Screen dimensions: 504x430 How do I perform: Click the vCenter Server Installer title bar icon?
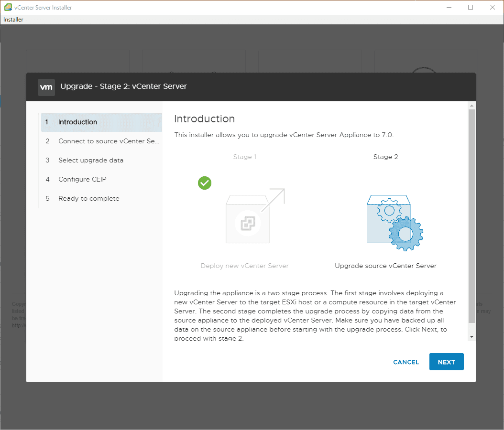click(8, 8)
